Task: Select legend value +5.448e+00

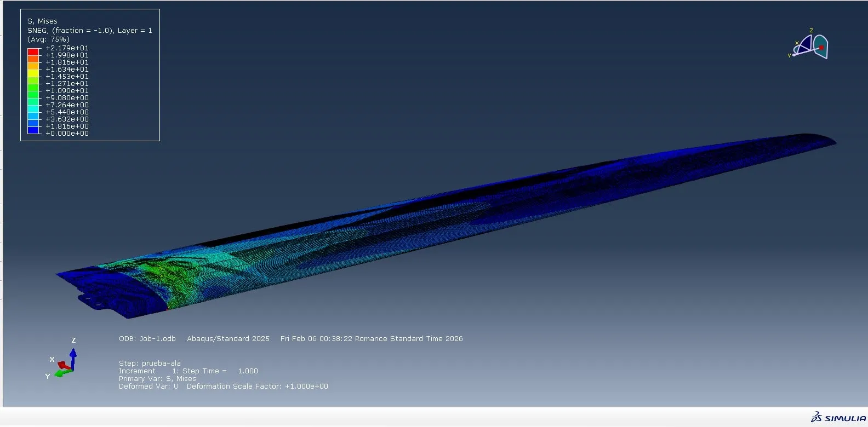Action: pos(67,112)
